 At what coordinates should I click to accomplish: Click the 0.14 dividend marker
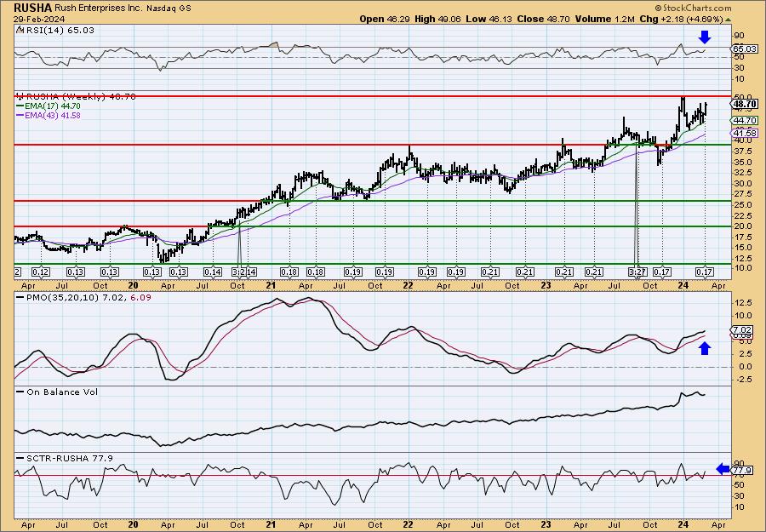(x=213, y=272)
